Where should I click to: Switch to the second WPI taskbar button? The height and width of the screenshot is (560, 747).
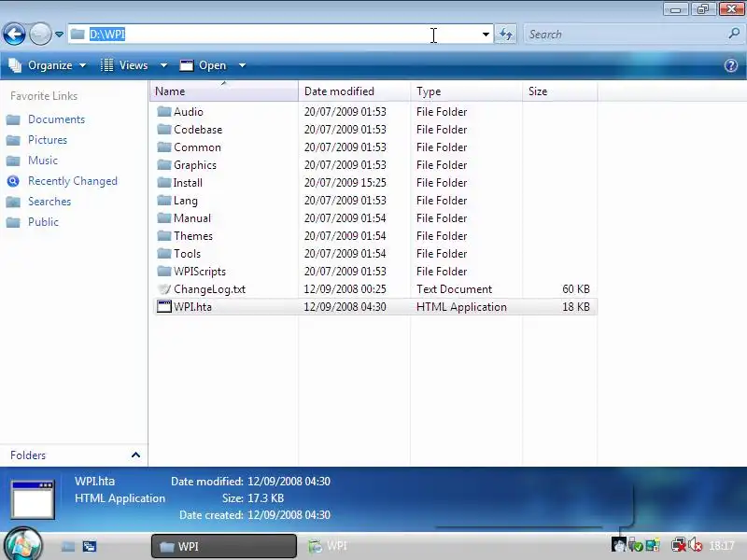(329, 546)
